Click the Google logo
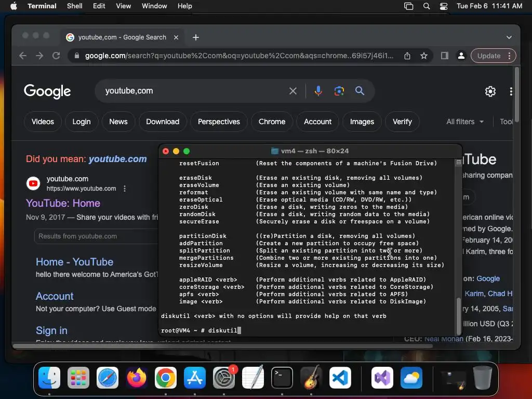 pos(47,91)
